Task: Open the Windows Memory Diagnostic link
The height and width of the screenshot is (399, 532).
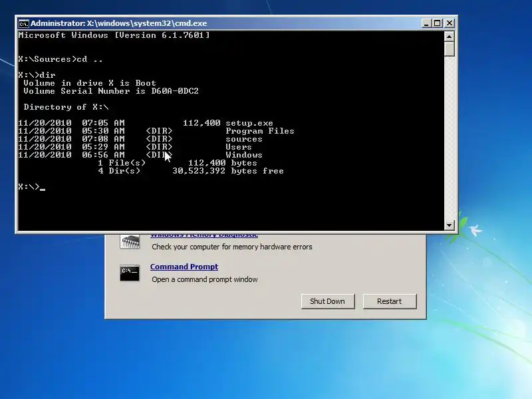Action: tap(204, 235)
